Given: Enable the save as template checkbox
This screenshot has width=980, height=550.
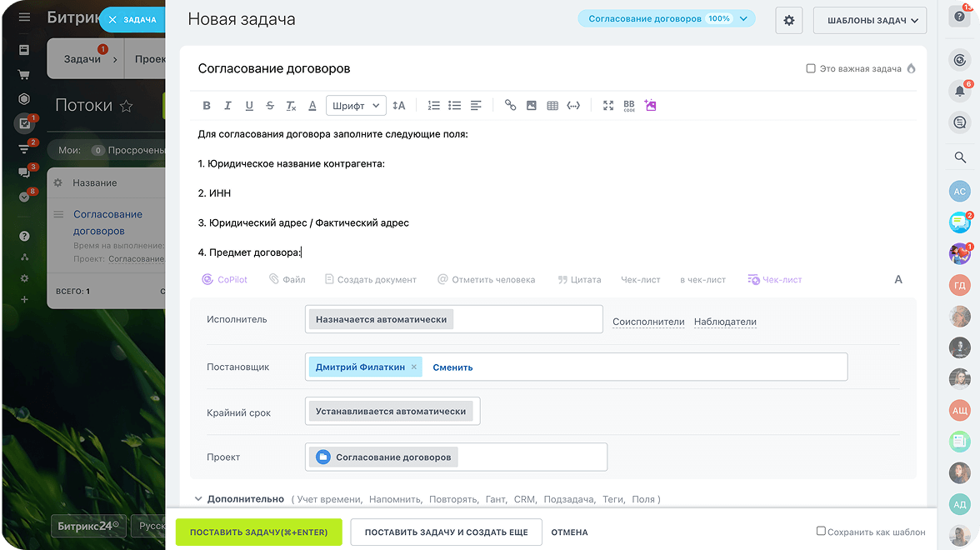Looking at the screenshot, I should pyautogui.click(x=821, y=532).
